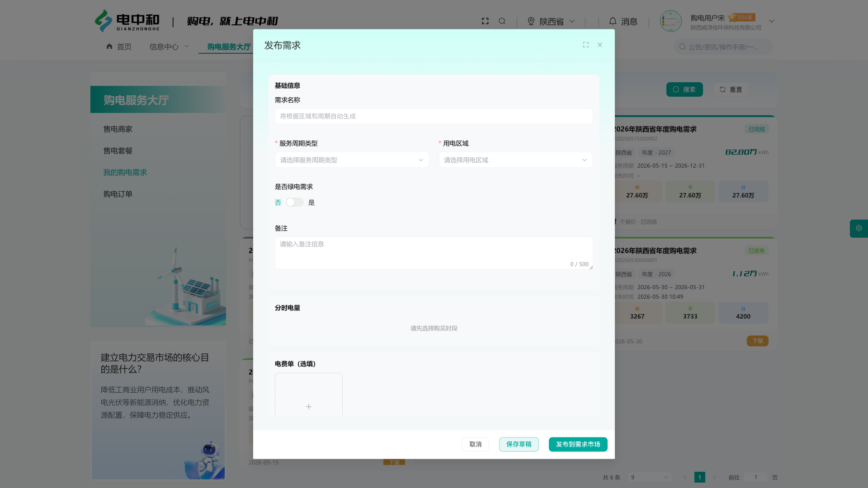Click 取消 button
The width and height of the screenshot is (868, 488).
tap(476, 445)
